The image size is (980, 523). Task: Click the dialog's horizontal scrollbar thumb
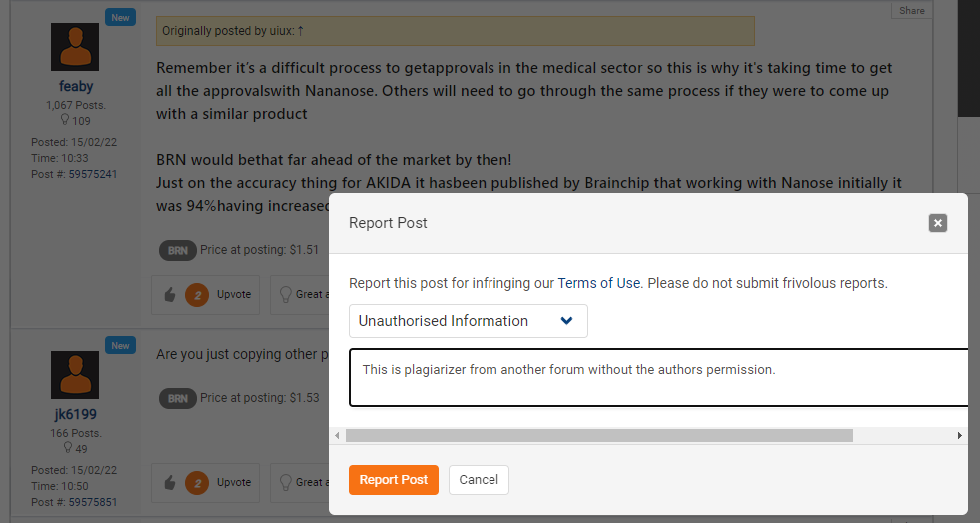pyautogui.click(x=598, y=435)
